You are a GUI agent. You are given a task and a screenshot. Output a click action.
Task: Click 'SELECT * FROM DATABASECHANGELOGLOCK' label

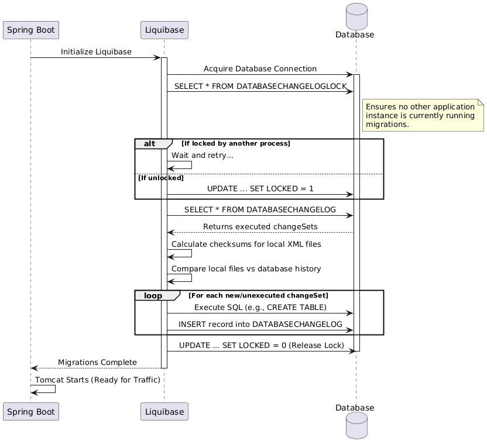click(260, 86)
